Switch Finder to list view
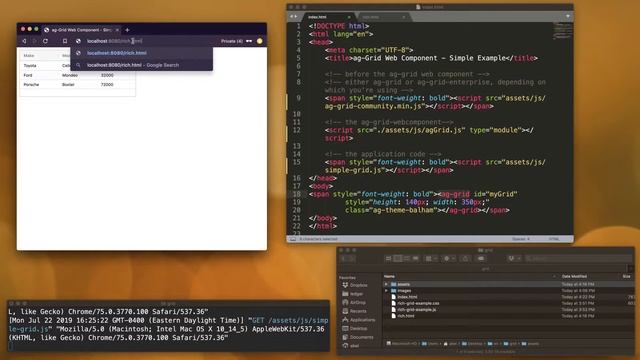640x360 pixels. [x=398, y=258]
